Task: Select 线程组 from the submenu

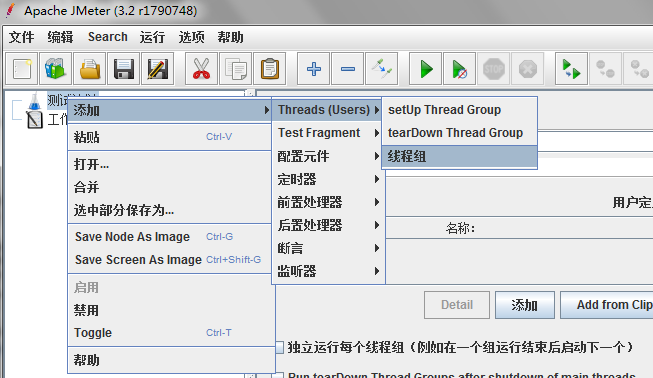Action: point(459,157)
